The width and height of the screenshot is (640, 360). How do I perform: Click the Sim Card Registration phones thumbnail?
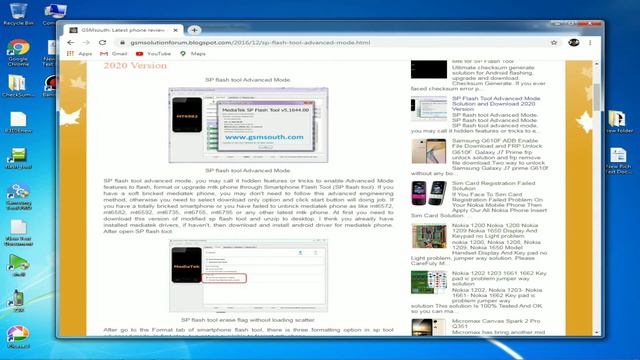(x=429, y=193)
